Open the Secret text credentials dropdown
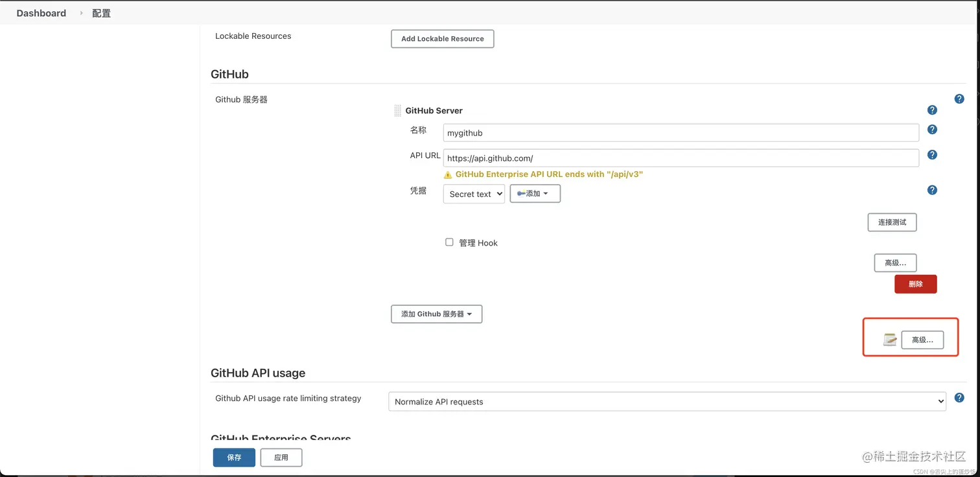980x477 pixels. pyautogui.click(x=474, y=194)
